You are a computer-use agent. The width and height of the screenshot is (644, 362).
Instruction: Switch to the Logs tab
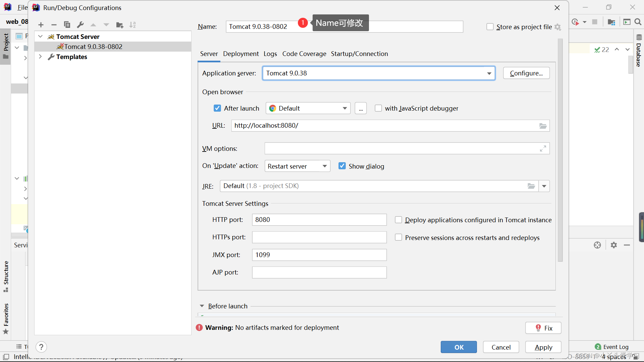[x=270, y=54]
